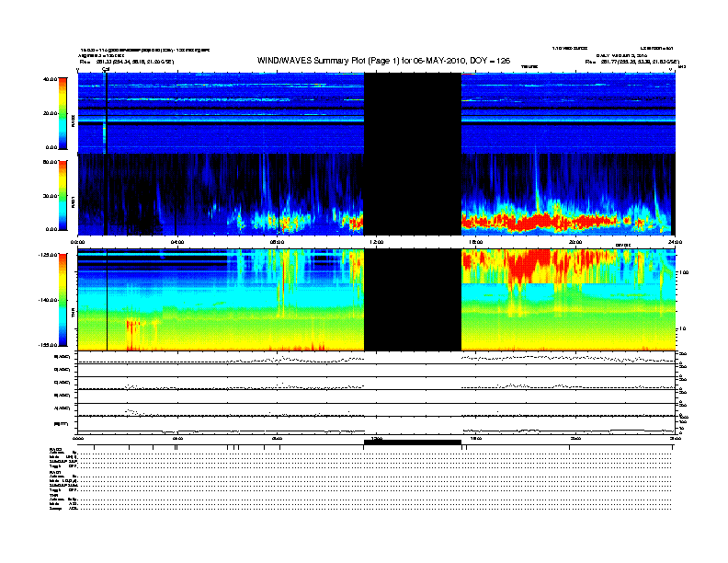Click the left R= position text header
Image resolution: width=728 pixels, height=563 pixels.
[127, 62]
